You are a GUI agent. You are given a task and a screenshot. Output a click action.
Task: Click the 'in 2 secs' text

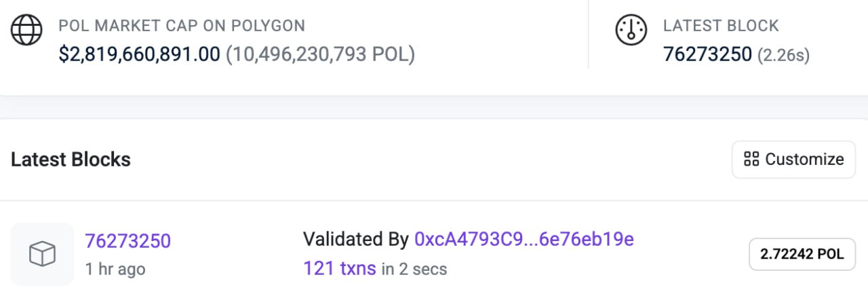click(414, 269)
